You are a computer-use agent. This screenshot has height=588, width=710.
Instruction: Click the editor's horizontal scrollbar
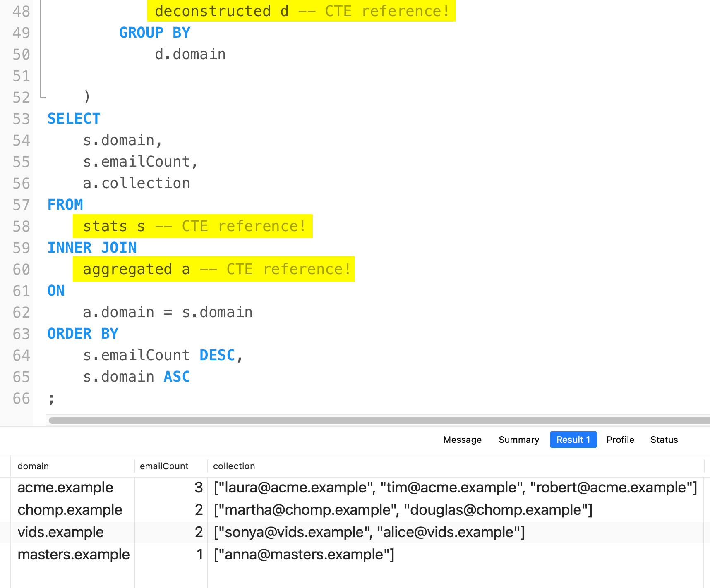(x=372, y=421)
